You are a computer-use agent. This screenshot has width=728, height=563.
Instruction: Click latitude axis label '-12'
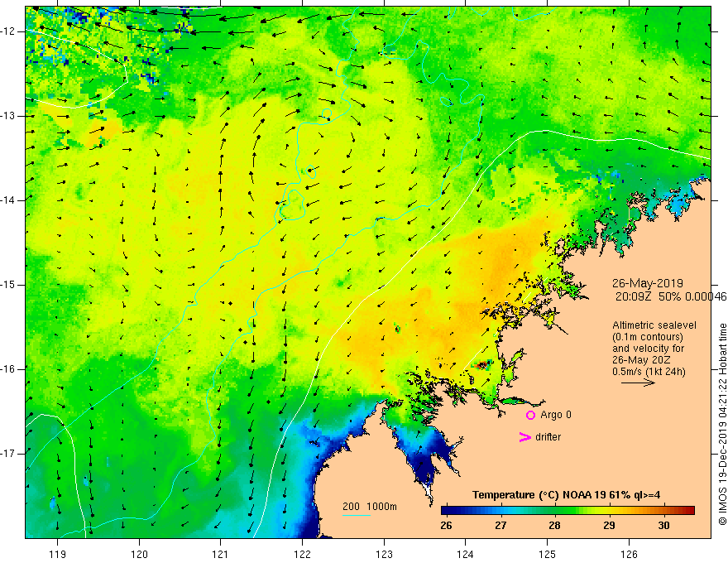point(9,31)
